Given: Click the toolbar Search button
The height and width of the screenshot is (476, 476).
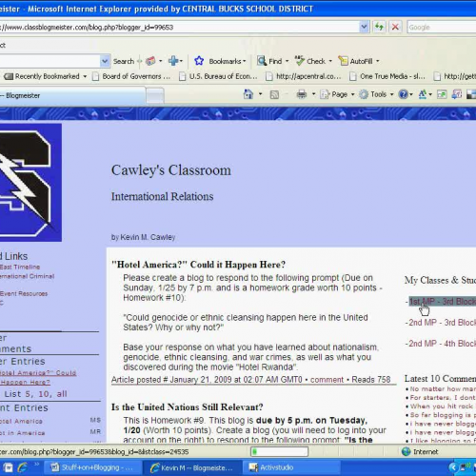Looking at the screenshot, I should point(124,61).
